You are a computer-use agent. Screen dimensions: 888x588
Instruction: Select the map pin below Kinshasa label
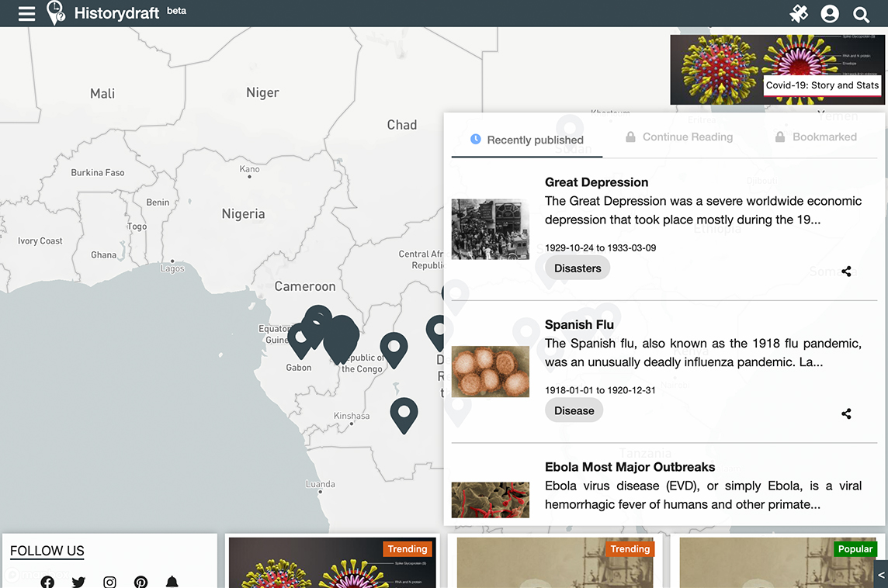404,415
